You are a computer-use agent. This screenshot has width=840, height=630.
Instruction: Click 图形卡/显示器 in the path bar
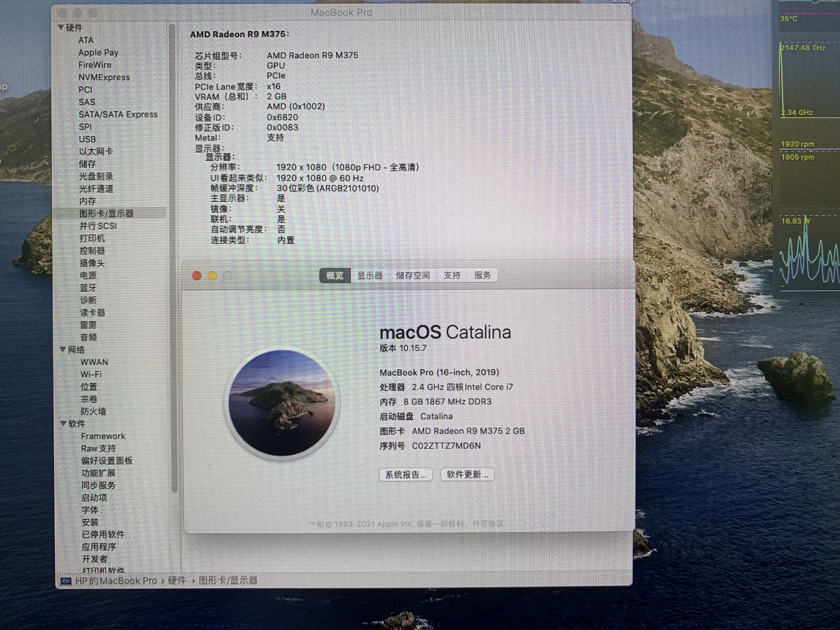pyautogui.click(x=228, y=580)
